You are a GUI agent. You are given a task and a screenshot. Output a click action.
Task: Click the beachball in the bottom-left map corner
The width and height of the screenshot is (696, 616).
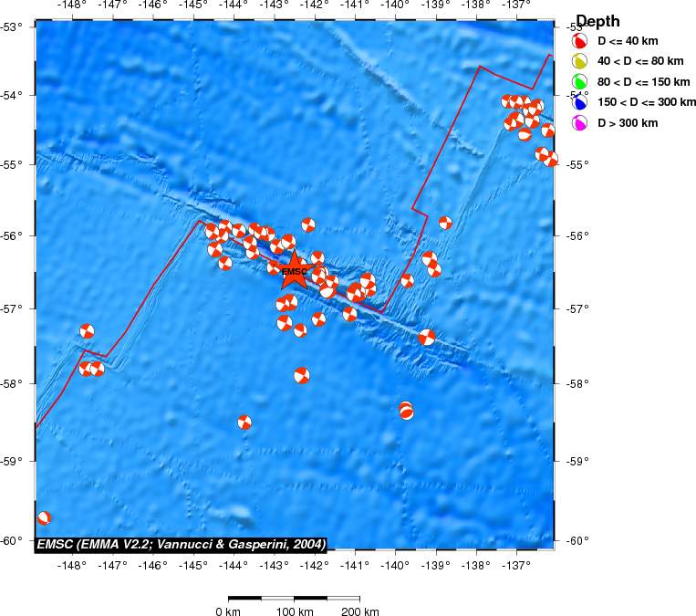coord(44,517)
